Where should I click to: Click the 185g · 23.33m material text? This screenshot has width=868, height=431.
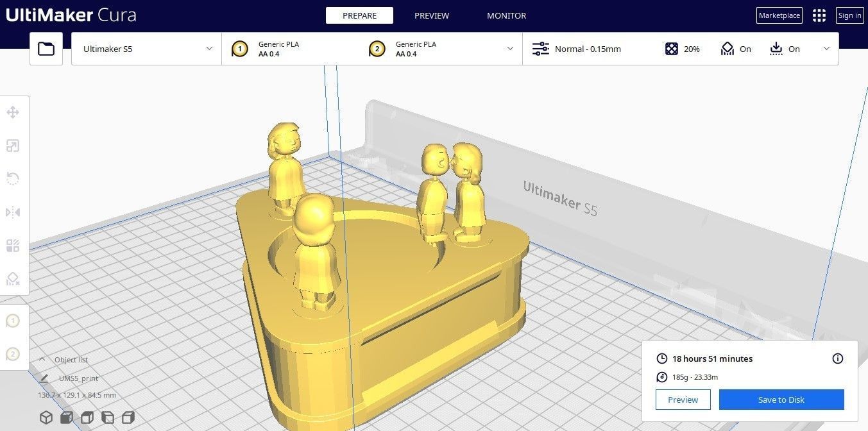pyautogui.click(x=695, y=377)
